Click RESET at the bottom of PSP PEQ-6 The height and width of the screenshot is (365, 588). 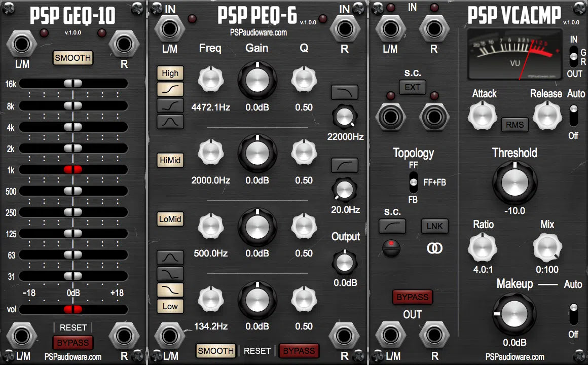pos(256,351)
